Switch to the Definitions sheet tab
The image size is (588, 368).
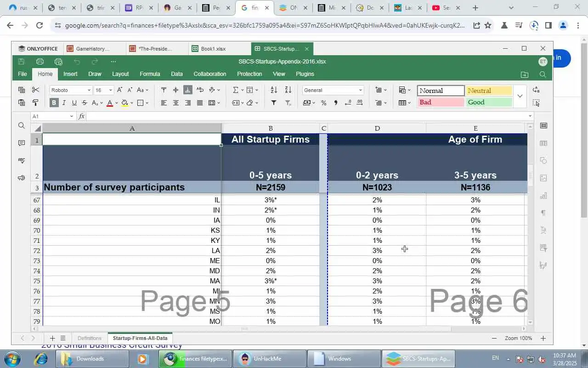(90, 338)
